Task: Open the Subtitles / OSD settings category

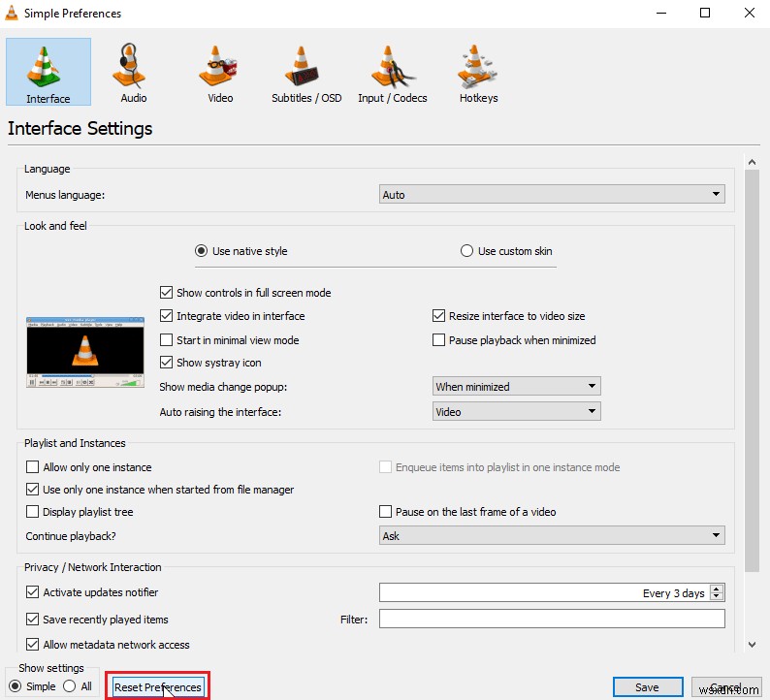Action: click(x=306, y=72)
